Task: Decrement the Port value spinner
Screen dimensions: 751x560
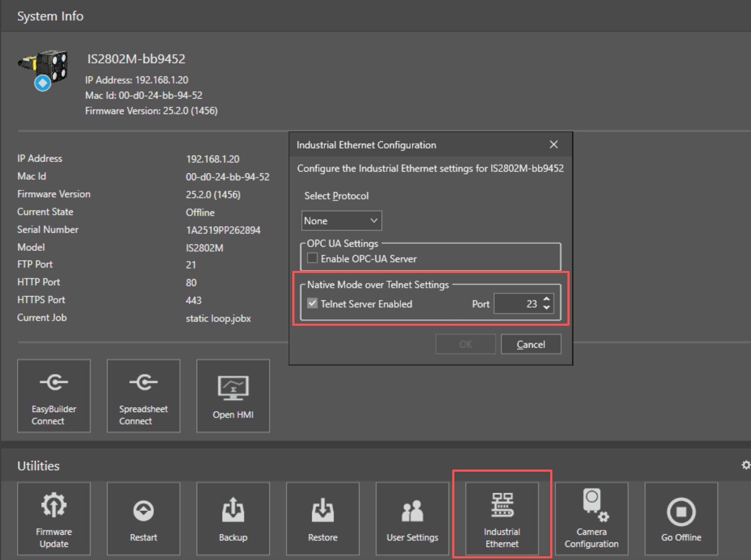Action: pos(546,307)
